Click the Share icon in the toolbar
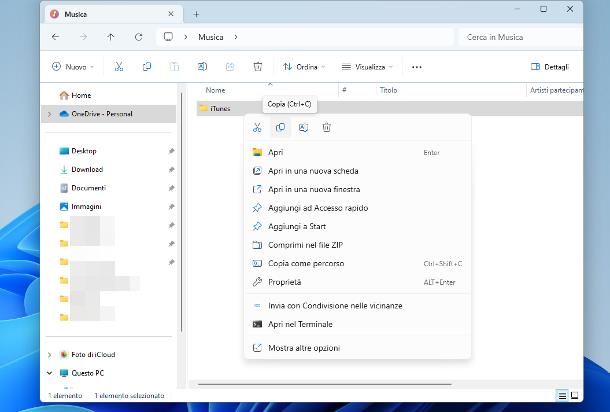Viewport: 610px width, 412px height. click(x=230, y=67)
